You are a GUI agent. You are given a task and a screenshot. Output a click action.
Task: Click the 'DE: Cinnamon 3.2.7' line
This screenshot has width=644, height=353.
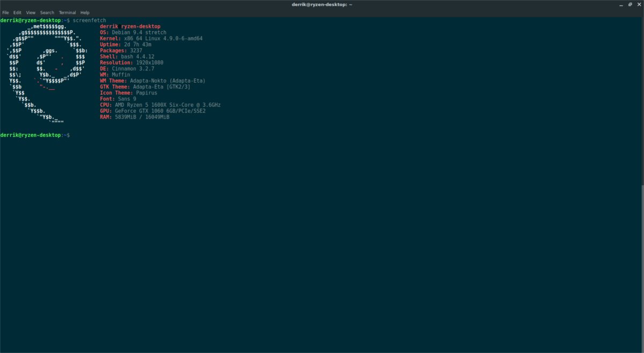pyautogui.click(x=127, y=69)
